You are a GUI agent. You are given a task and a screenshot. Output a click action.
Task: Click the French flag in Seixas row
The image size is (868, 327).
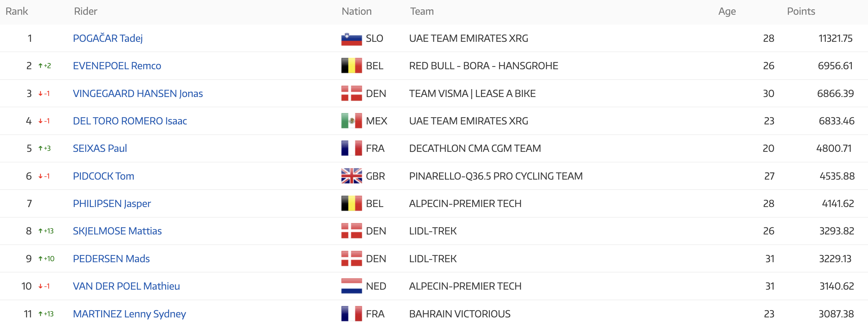pyautogui.click(x=351, y=148)
